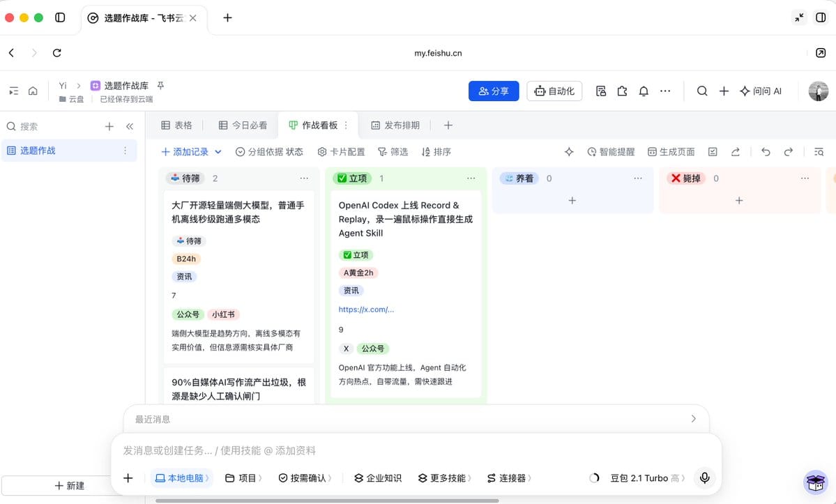Expand the navigation outline icon

point(13,91)
